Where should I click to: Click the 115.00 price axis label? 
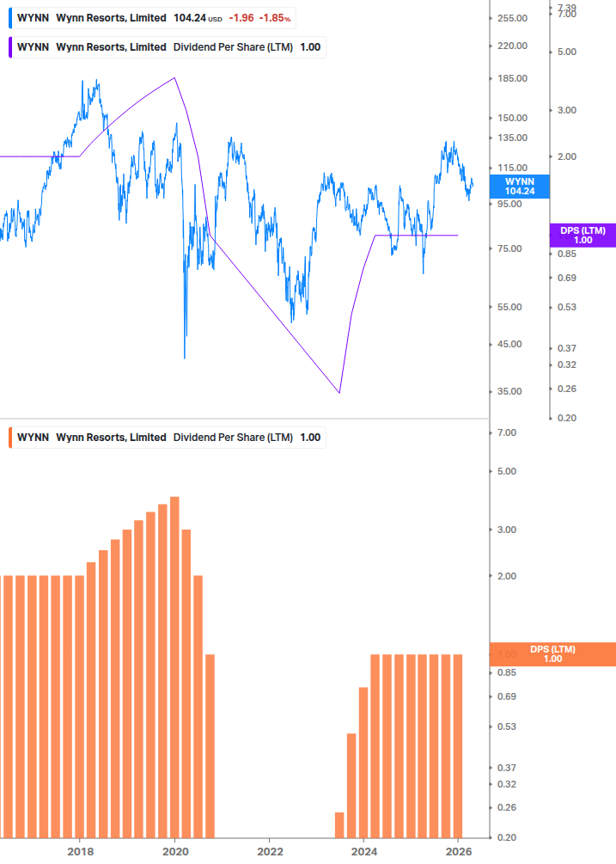[513, 168]
